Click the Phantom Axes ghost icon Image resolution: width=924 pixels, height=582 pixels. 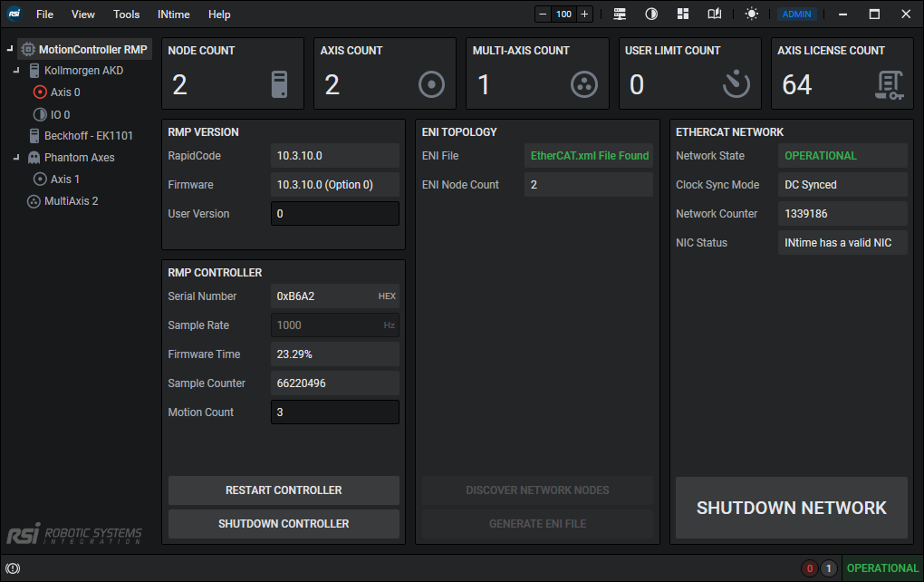coord(34,158)
